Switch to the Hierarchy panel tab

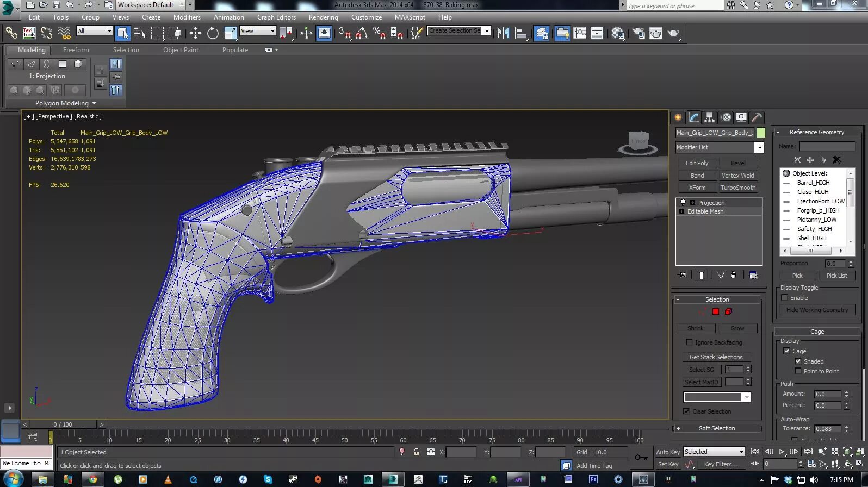click(x=709, y=117)
